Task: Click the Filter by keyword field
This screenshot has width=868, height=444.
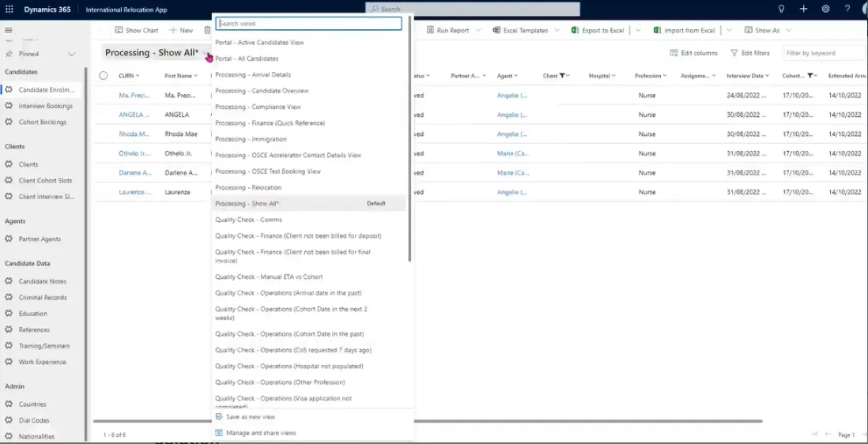Action: (x=825, y=53)
